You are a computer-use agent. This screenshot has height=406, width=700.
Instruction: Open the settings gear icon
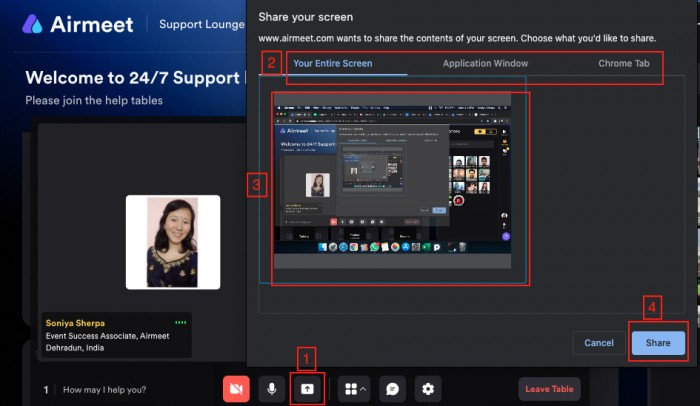point(428,389)
